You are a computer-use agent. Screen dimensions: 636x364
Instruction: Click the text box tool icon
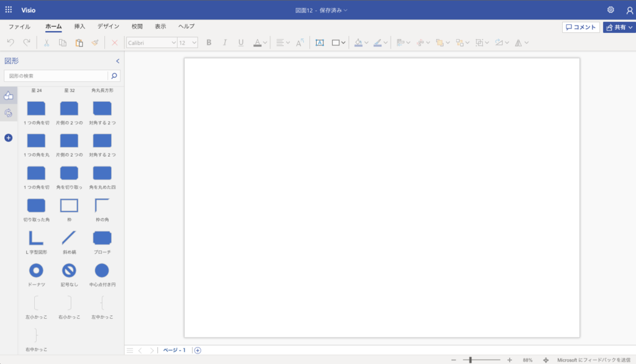coord(319,43)
